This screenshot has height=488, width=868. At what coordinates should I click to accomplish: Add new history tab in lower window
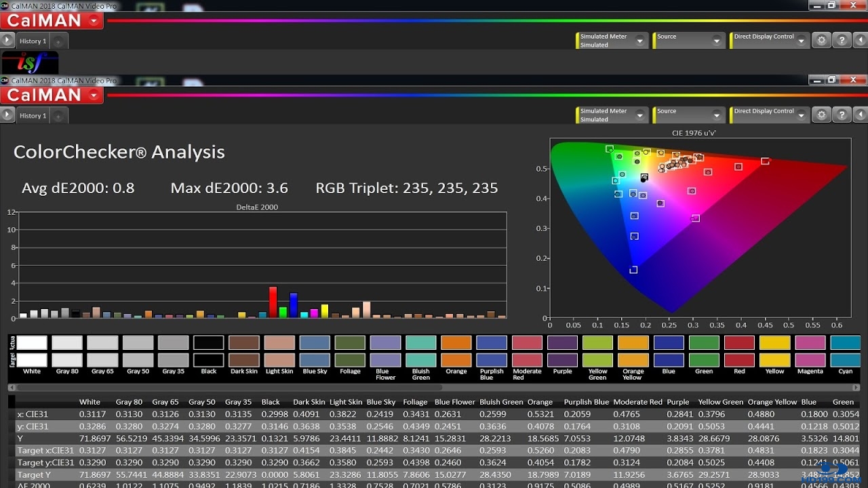pyautogui.click(x=58, y=116)
